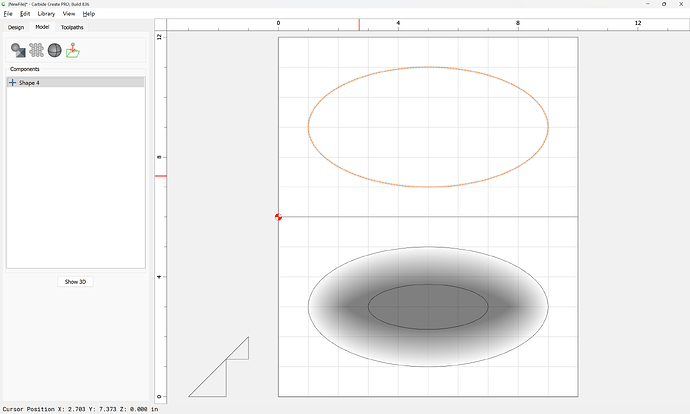The width and height of the screenshot is (690, 414).
Task: Click the Carbide Create app icon in title bar
Action: point(4,4)
